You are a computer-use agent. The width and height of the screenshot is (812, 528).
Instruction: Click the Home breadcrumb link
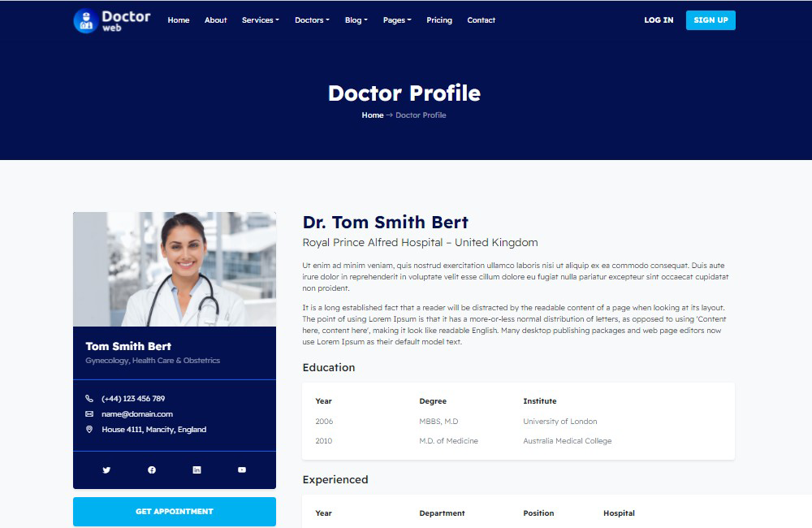pyautogui.click(x=373, y=115)
